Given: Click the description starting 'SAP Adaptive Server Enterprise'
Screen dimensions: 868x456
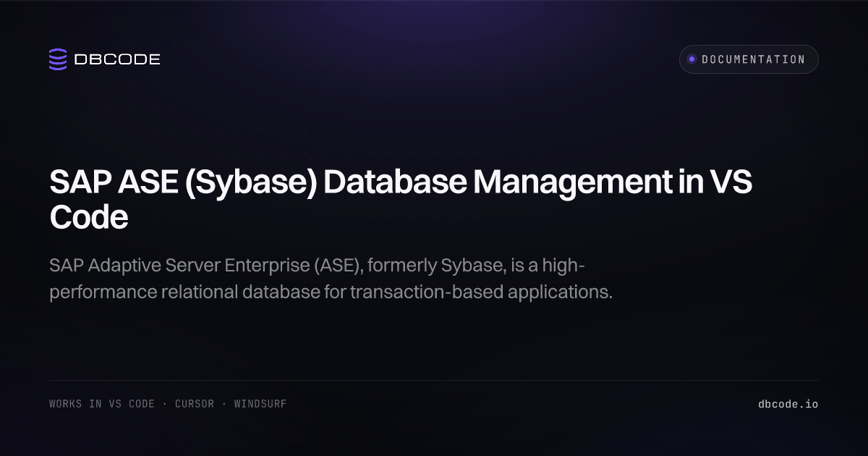Looking at the screenshot, I should [331, 279].
